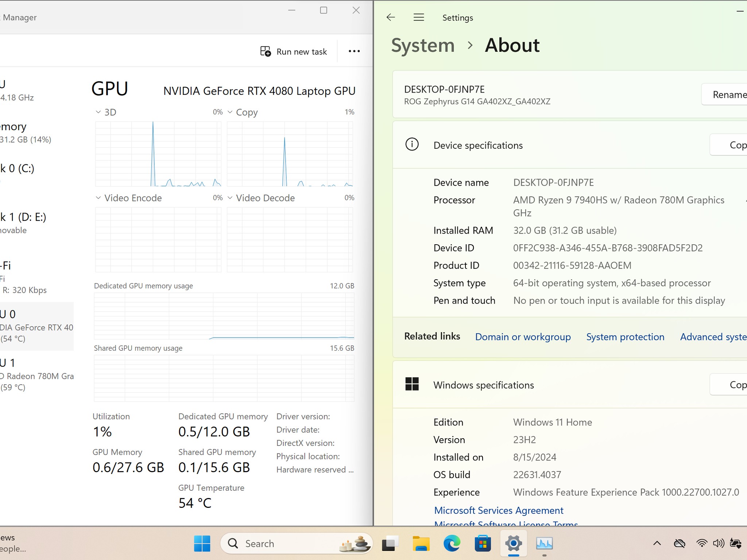Click the Windows specifications logo icon
The width and height of the screenshot is (747, 560).
point(412,384)
